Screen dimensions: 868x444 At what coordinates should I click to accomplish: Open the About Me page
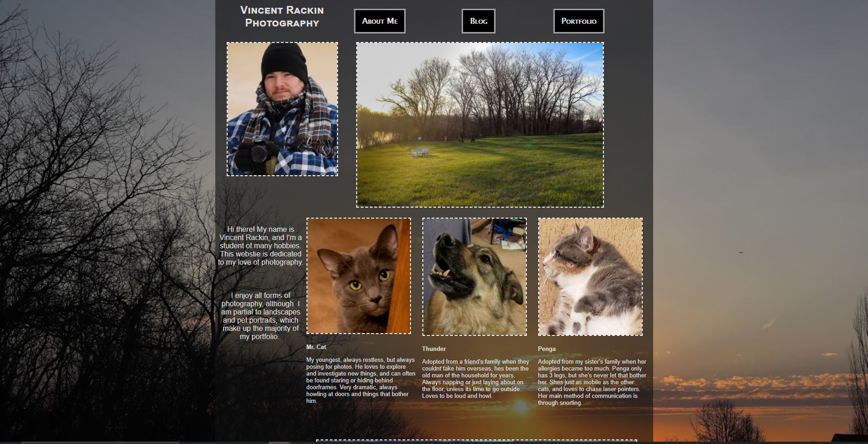(379, 21)
